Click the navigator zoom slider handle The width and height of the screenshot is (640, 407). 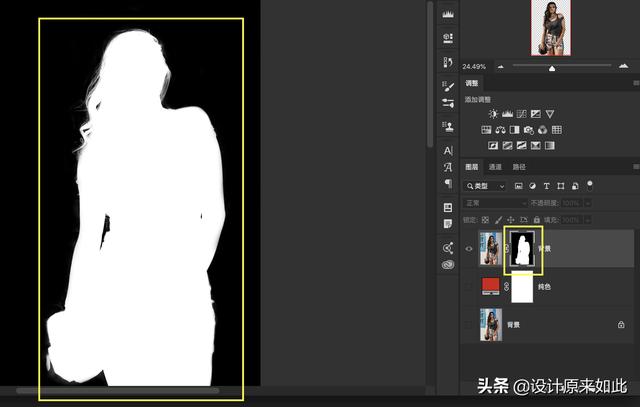[552, 68]
